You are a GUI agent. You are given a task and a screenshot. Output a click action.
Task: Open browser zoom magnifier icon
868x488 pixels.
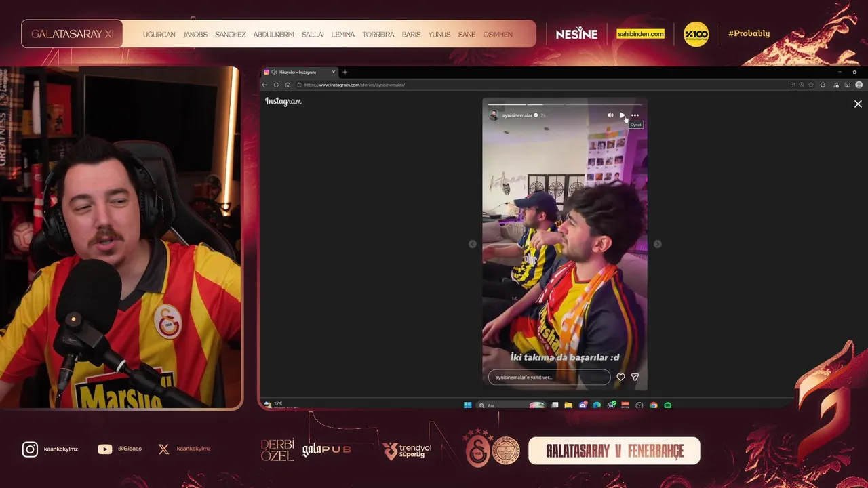click(x=802, y=85)
